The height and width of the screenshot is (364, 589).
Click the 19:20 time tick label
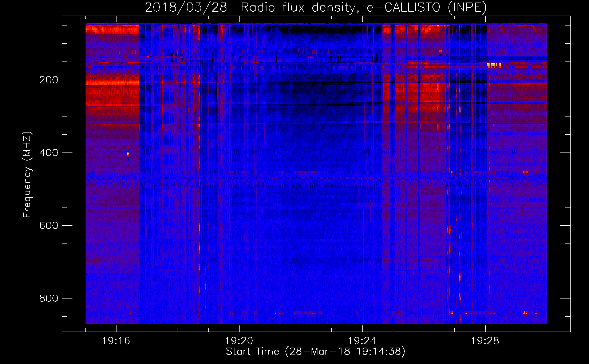(239, 341)
